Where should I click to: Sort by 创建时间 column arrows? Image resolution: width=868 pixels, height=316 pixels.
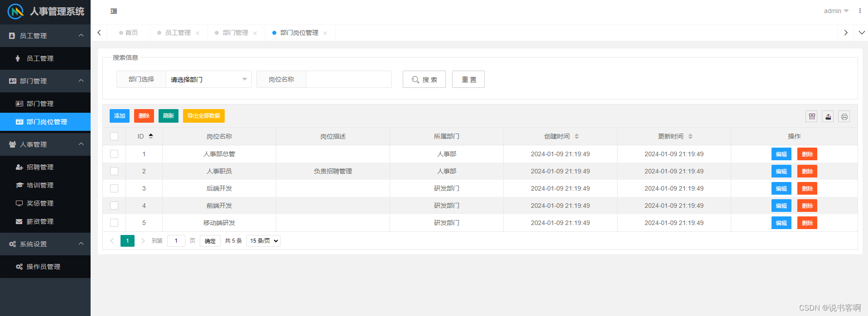point(577,136)
